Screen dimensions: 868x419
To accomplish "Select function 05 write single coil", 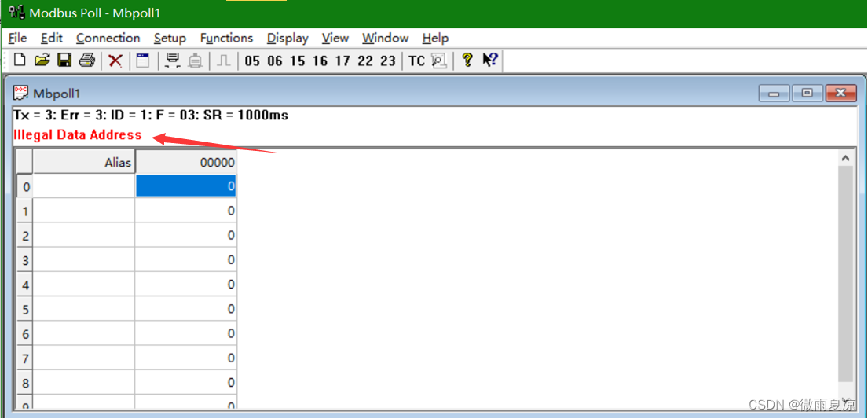I will [252, 61].
